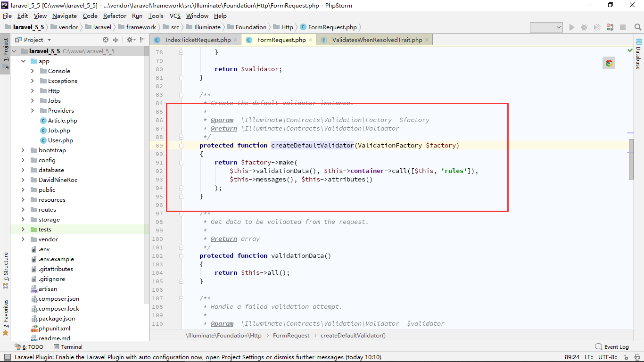
Task: Open the Event Log
Action: (x=612, y=347)
